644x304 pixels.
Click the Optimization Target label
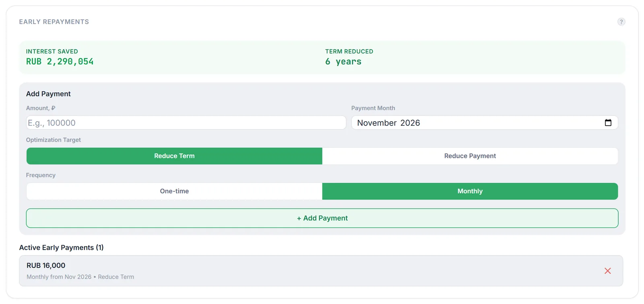coord(54,140)
